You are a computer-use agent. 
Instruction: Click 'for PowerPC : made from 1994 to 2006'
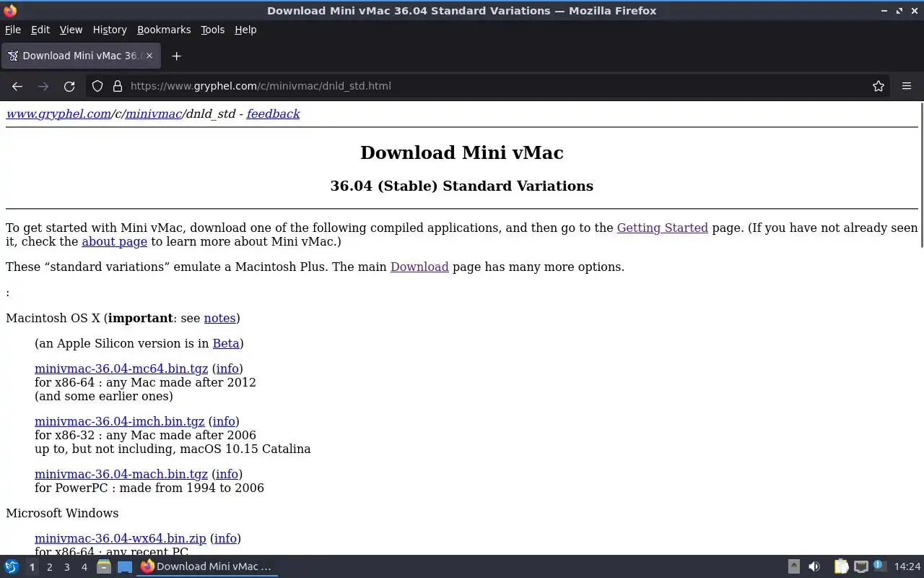(x=149, y=488)
